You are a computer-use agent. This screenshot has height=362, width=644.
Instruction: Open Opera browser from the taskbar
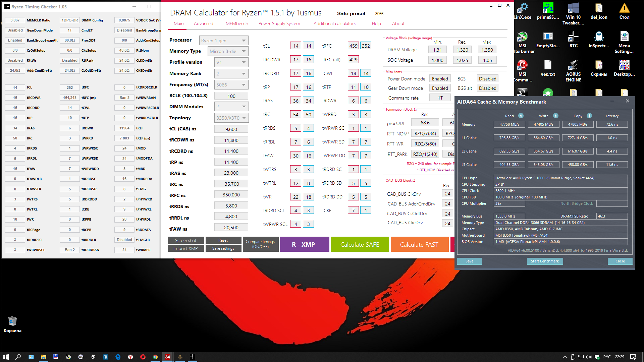143,357
